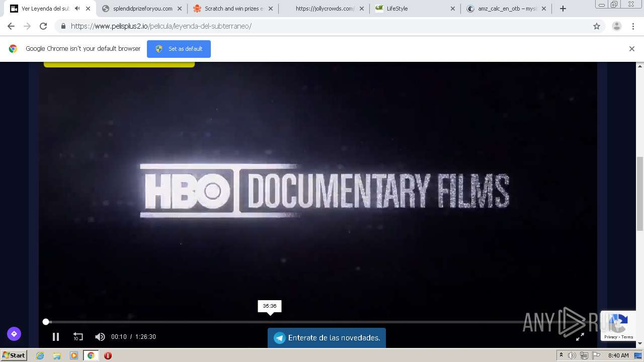This screenshot has height=362, width=644.
Task: Click the 8:40 AM clock
Action: coord(618,355)
